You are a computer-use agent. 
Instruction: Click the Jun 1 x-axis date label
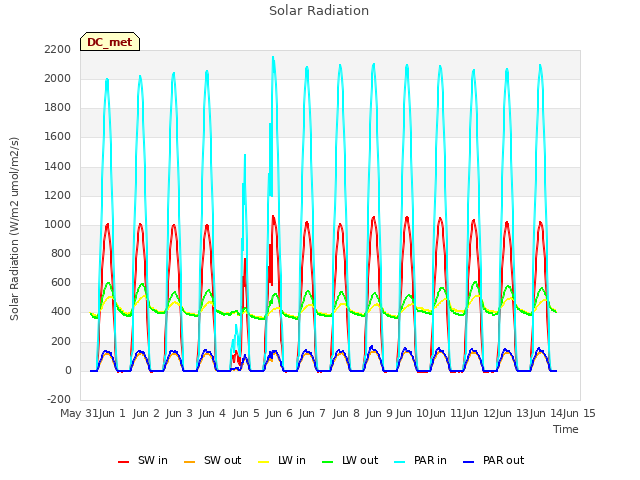(112, 413)
